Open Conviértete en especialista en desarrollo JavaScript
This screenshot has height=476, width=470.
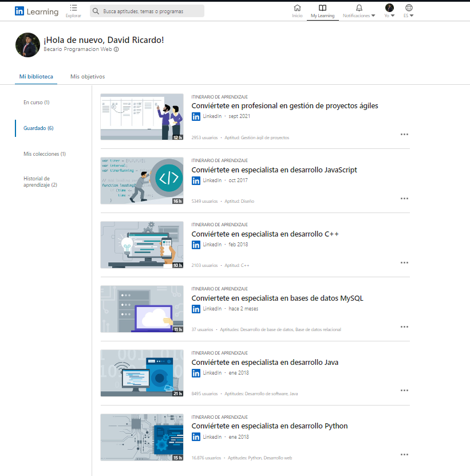[274, 170]
